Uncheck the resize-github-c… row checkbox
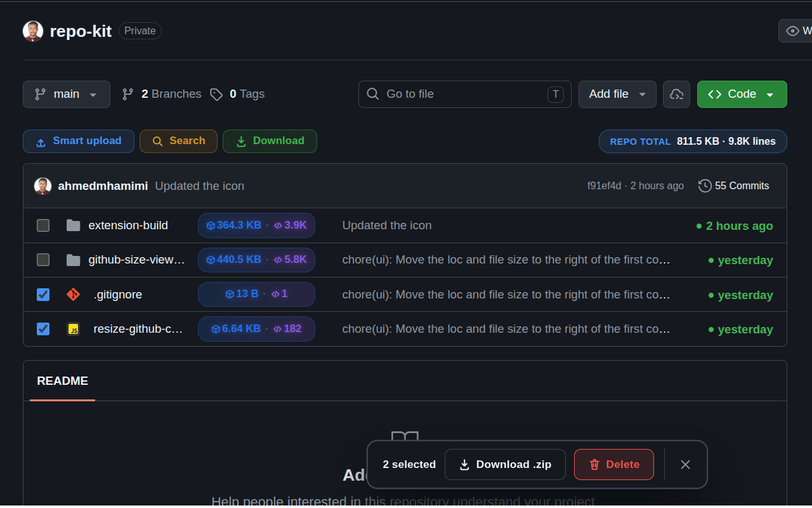This screenshot has width=812, height=508. point(43,329)
